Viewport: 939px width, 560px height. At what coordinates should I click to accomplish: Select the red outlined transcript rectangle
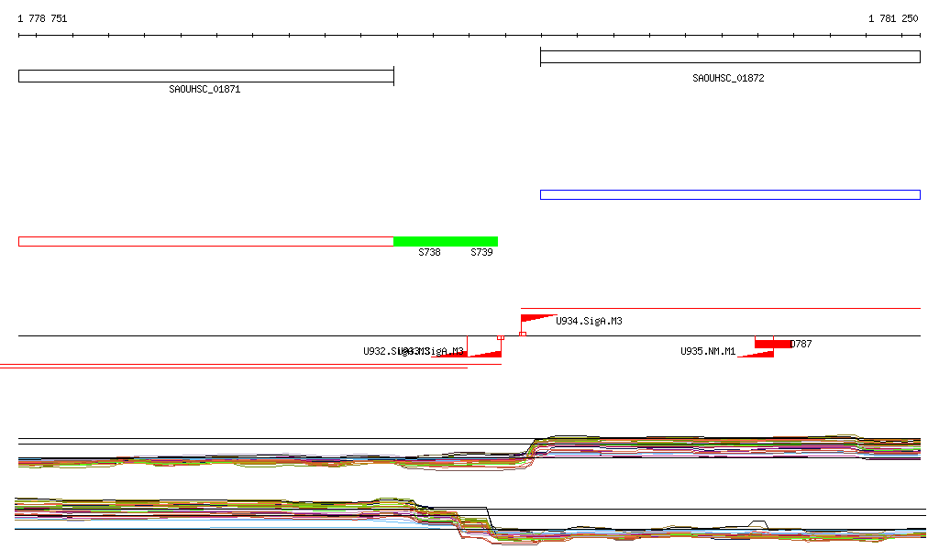coord(206,242)
